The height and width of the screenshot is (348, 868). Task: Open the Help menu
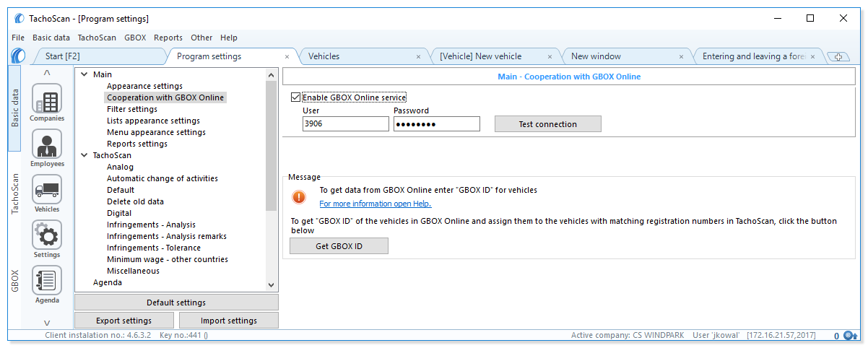pos(229,38)
